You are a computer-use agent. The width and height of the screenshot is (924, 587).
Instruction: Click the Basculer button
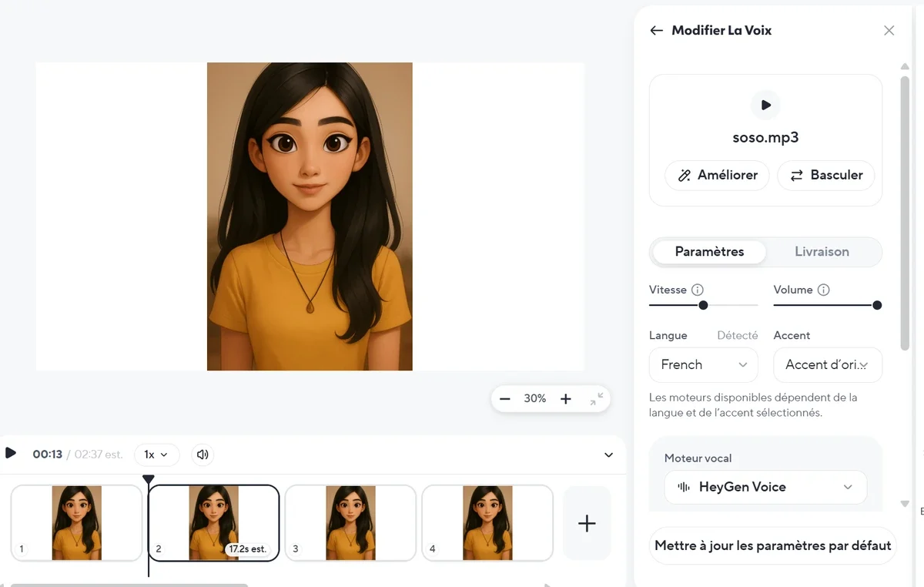point(826,175)
